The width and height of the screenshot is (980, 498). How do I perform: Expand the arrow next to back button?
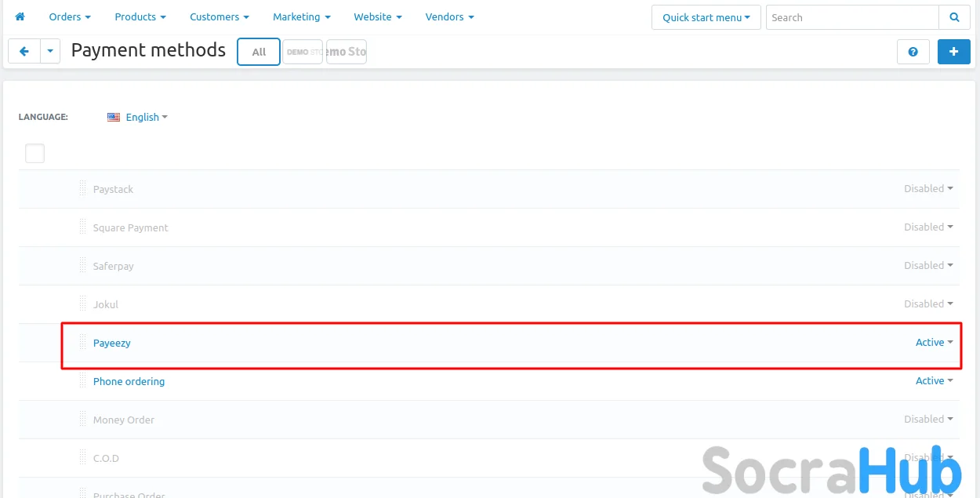point(50,52)
